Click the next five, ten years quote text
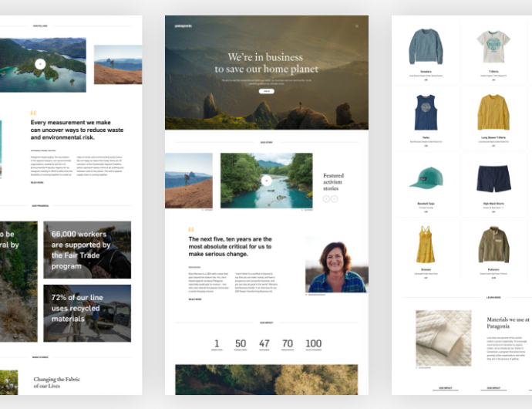532x409 pixels. point(230,247)
